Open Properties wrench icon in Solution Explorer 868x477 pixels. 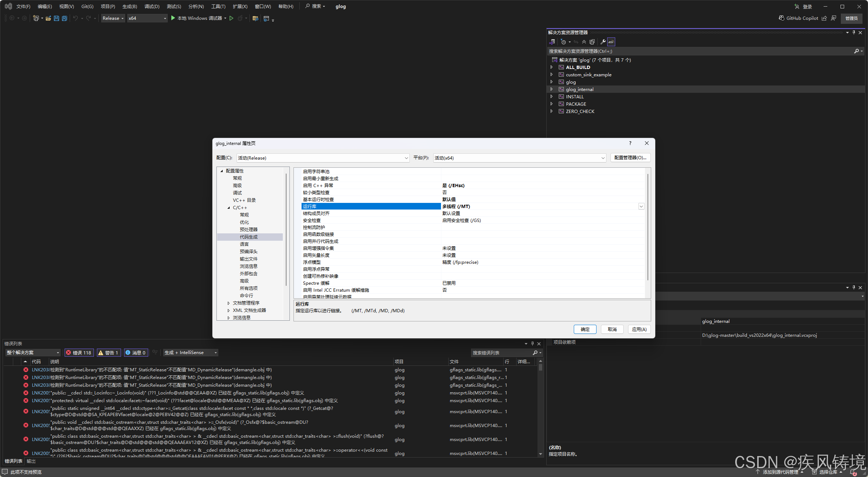tap(603, 42)
